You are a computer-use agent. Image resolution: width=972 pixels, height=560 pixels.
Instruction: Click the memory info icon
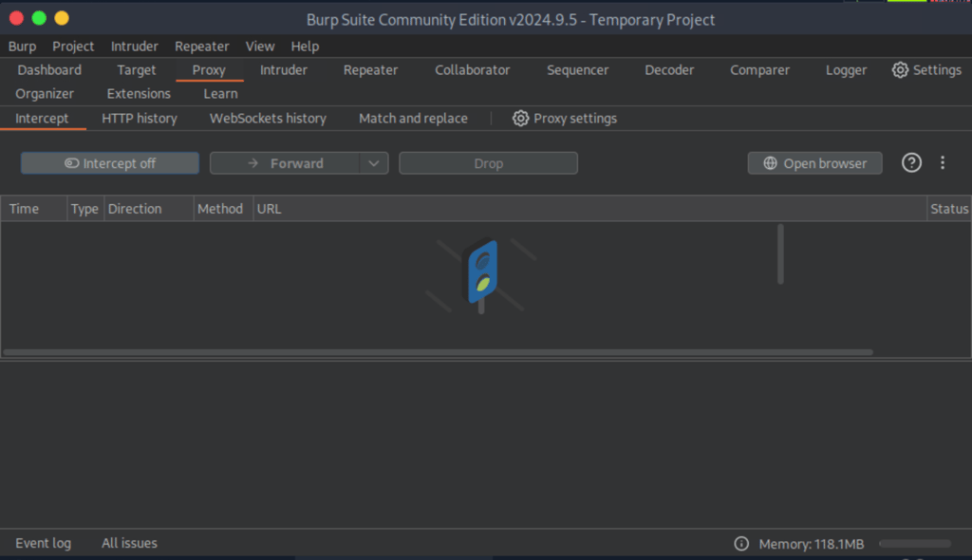[741, 544]
